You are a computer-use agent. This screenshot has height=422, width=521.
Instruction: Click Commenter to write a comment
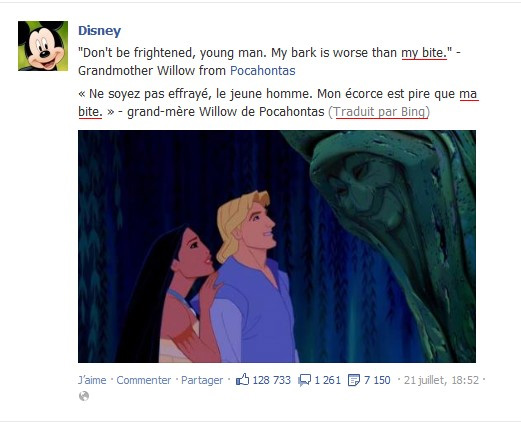(x=144, y=380)
